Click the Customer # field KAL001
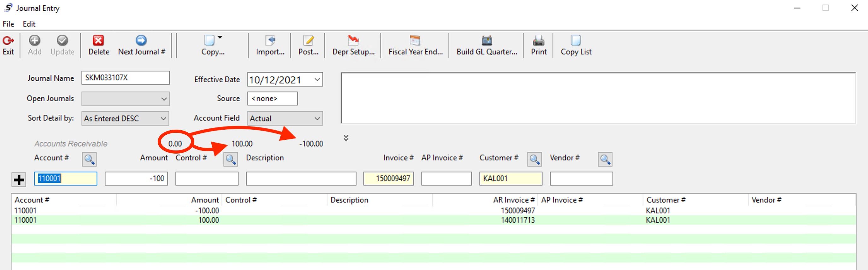Screen dimensions: 868x270 pos(511,178)
